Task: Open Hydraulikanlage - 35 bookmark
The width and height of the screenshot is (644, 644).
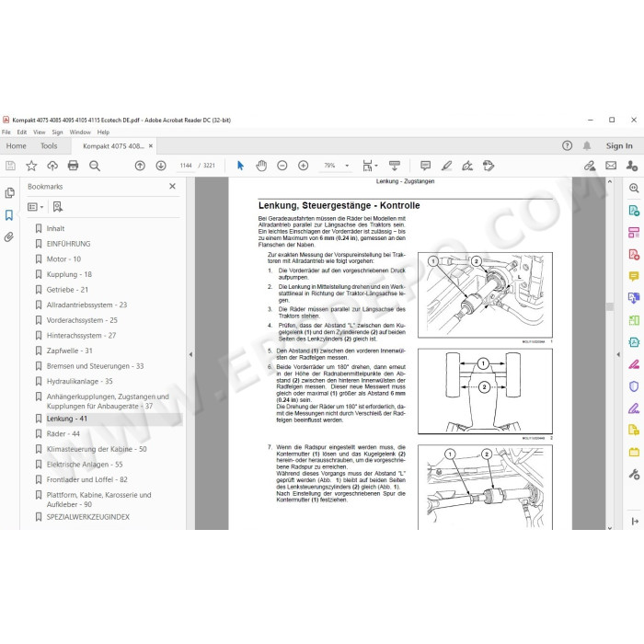Action: click(x=79, y=381)
